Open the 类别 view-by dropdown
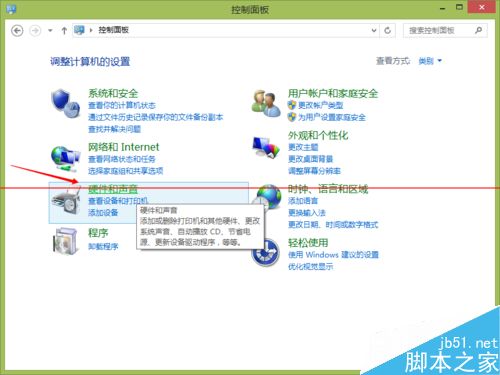Image resolution: width=500 pixels, height=375 pixels. (x=430, y=61)
